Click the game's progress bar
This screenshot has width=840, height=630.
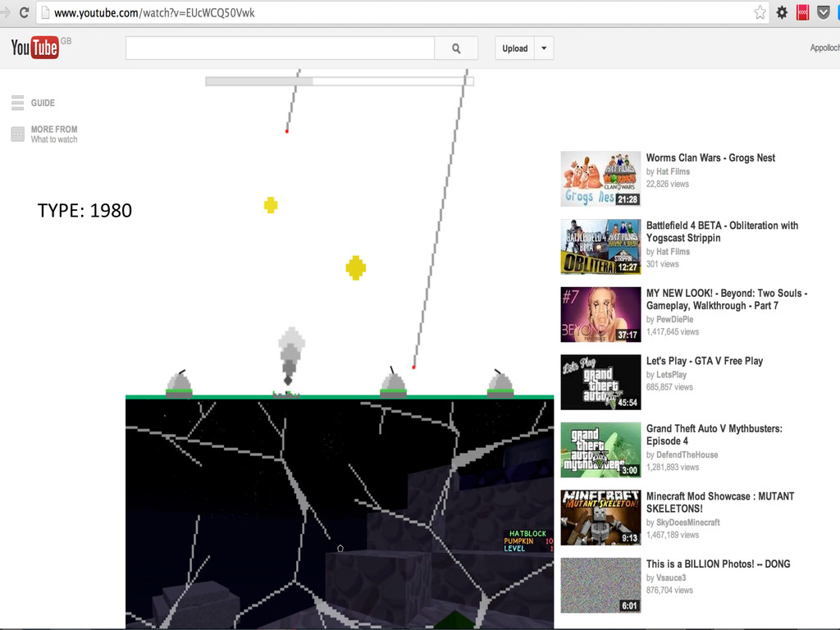point(340,81)
